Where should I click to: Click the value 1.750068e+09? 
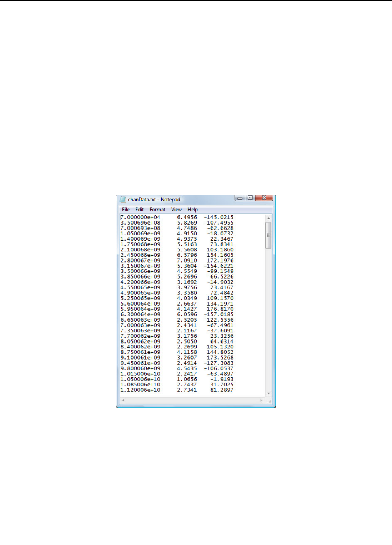click(141, 244)
